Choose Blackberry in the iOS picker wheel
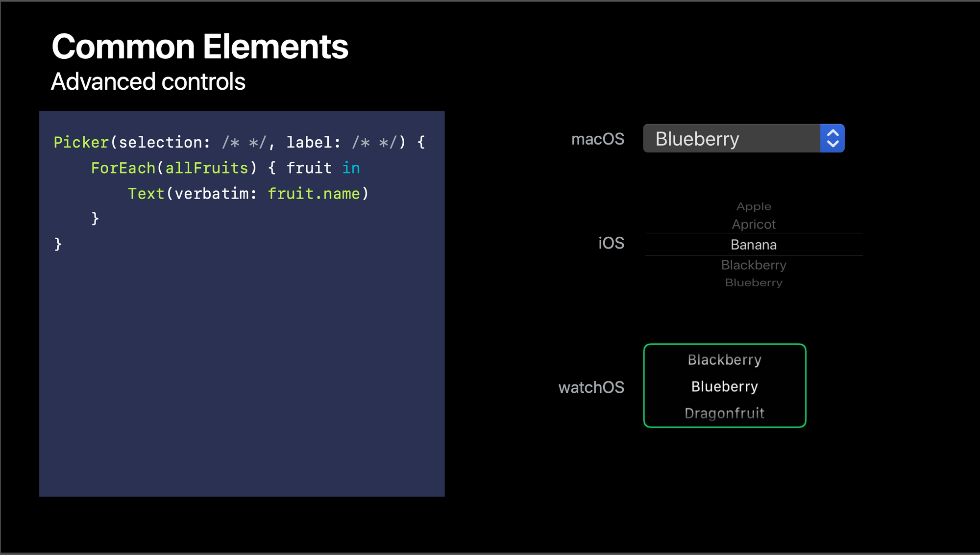This screenshot has height=555, width=980. [754, 265]
